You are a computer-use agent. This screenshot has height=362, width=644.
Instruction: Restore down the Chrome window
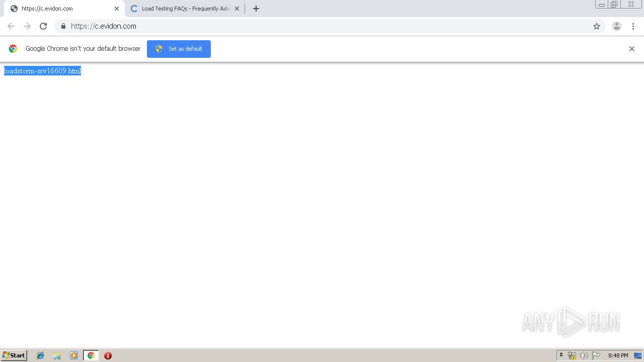[x=614, y=5]
